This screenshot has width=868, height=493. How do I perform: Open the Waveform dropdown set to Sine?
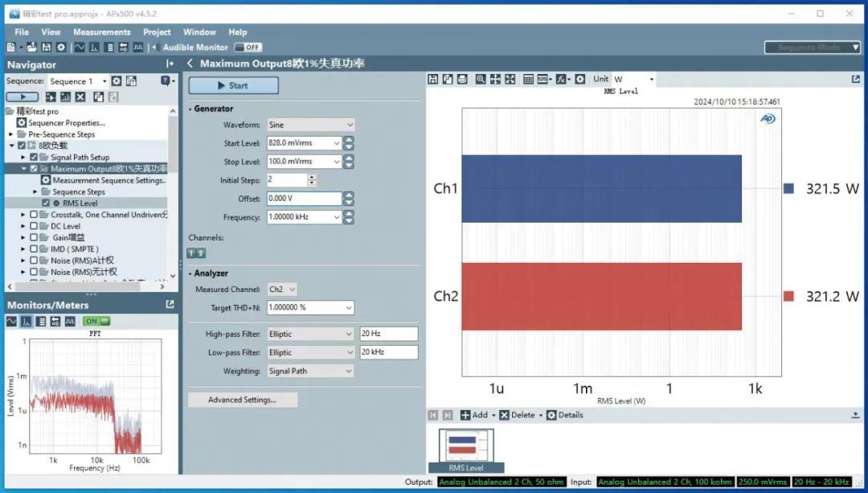310,125
